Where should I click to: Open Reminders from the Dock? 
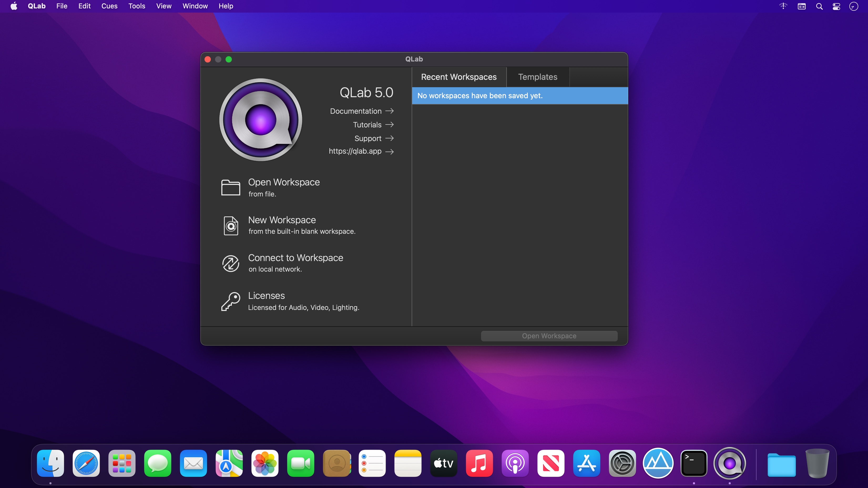pos(372,463)
